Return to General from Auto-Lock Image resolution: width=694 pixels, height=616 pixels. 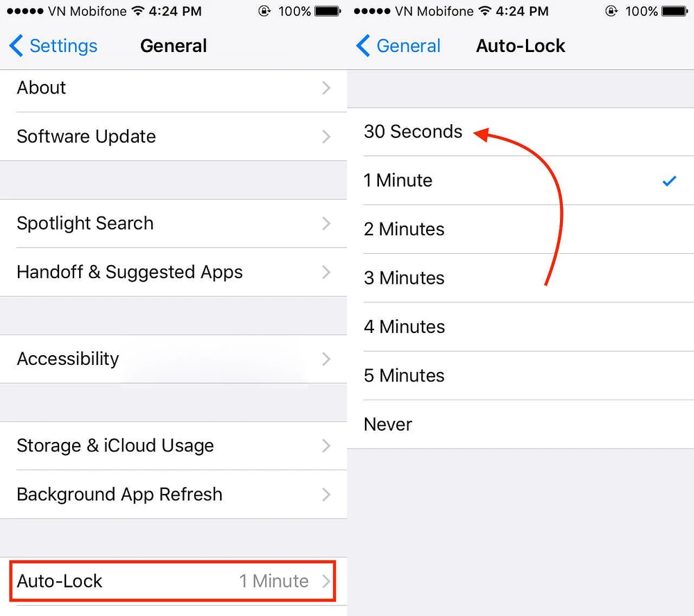(398, 46)
